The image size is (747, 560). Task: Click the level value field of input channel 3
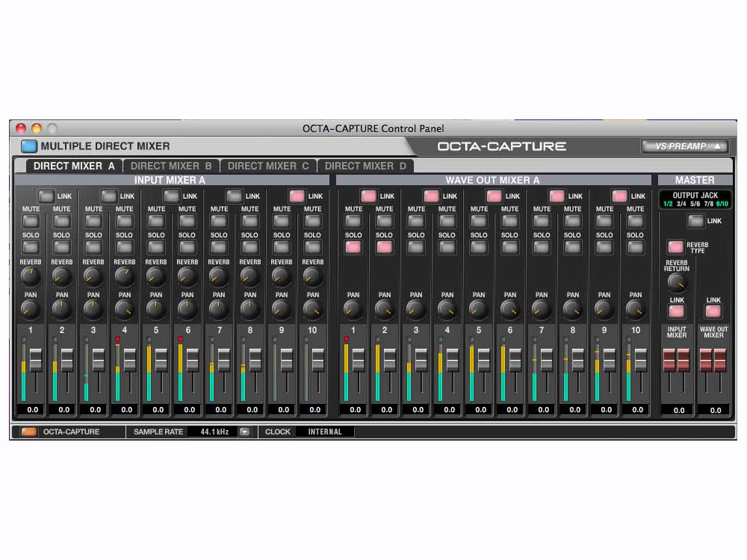click(96, 409)
